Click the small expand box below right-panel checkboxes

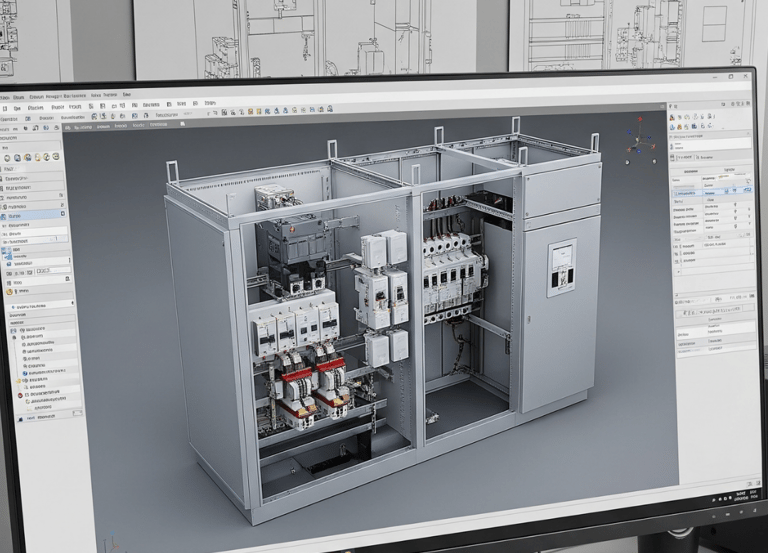pos(679,271)
